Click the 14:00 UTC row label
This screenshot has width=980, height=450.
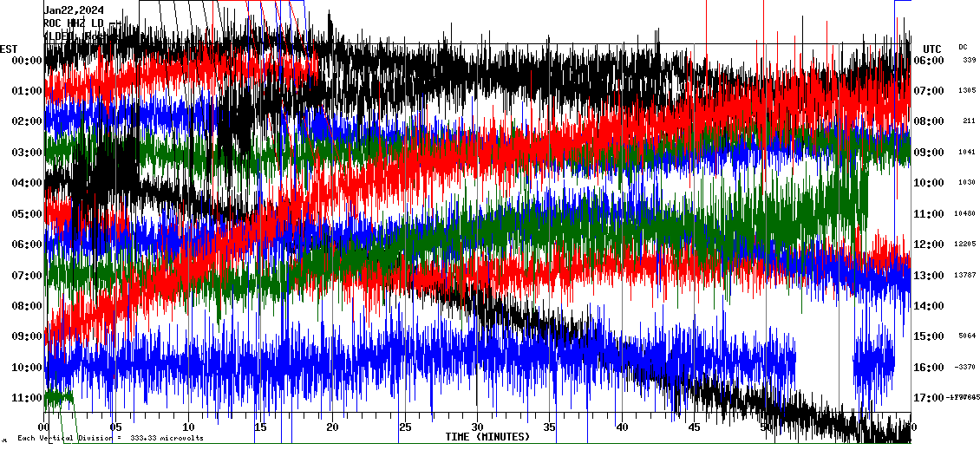929,306
